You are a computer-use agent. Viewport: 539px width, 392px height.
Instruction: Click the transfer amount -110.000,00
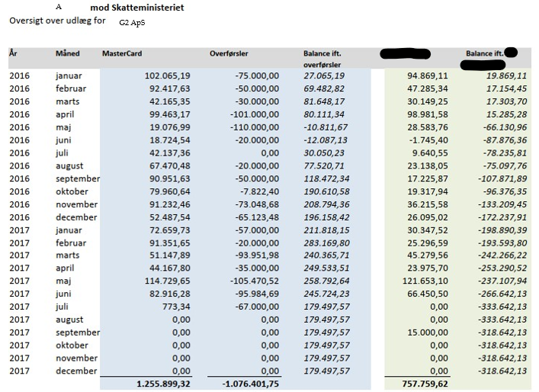click(252, 127)
